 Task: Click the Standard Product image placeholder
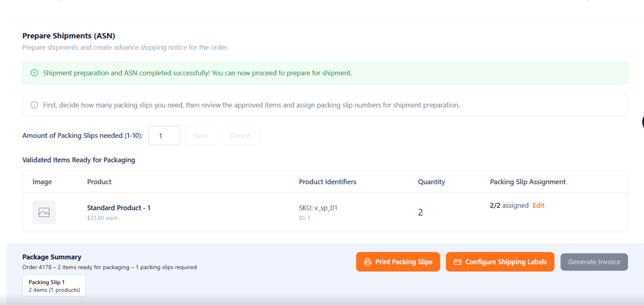pos(44,212)
